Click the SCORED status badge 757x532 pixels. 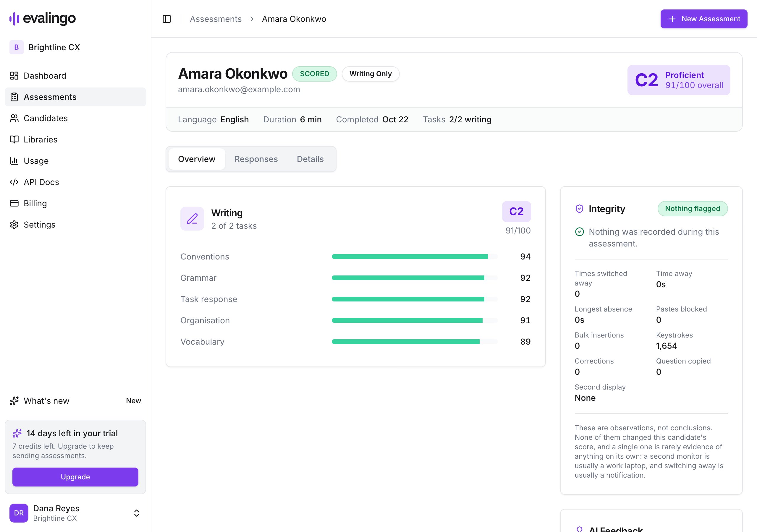(314, 74)
